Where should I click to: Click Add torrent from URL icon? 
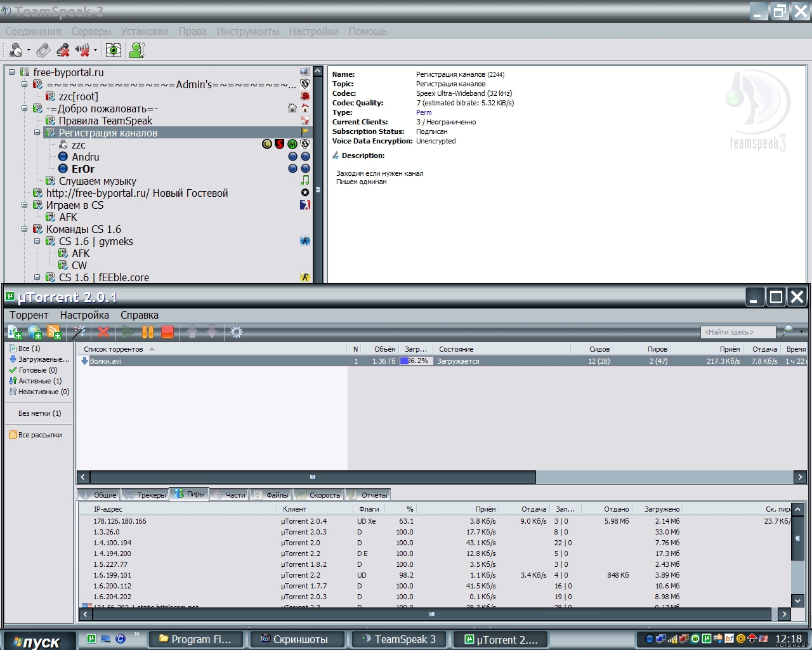point(34,331)
